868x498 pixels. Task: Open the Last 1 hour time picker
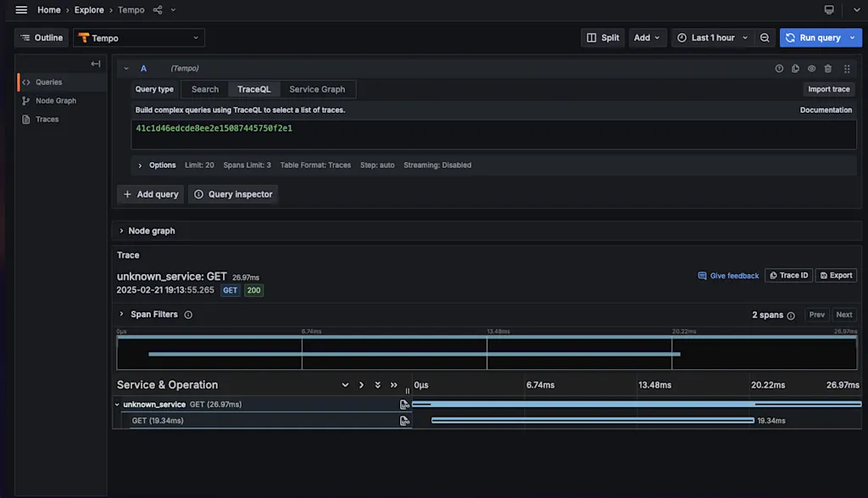pos(713,37)
